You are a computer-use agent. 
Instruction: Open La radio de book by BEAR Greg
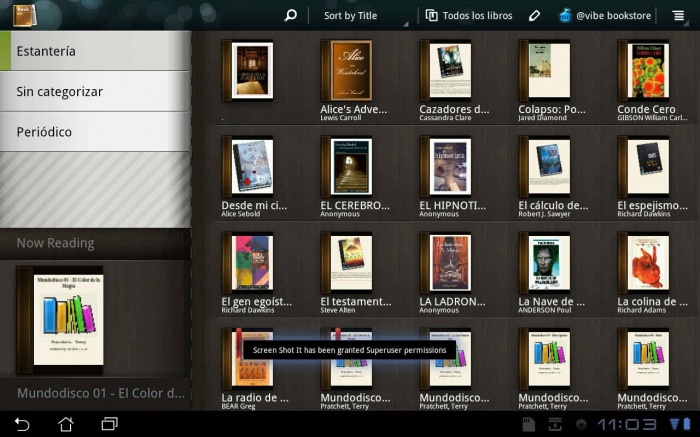pyautogui.click(x=248, y=359)
